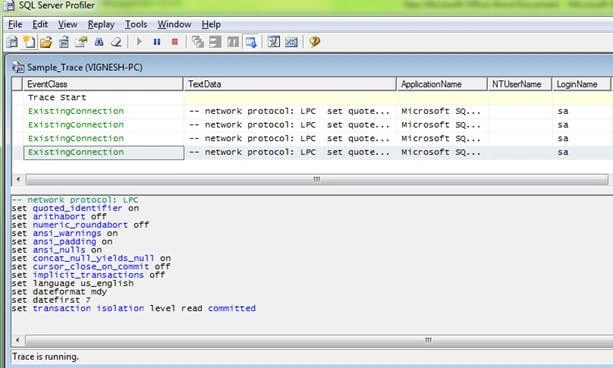Image resolution: width=613 pixels, height=368 pixels.
Task: Click transaction isolation level read committed line
Action: pyautogui.click(x=134, y=308)
